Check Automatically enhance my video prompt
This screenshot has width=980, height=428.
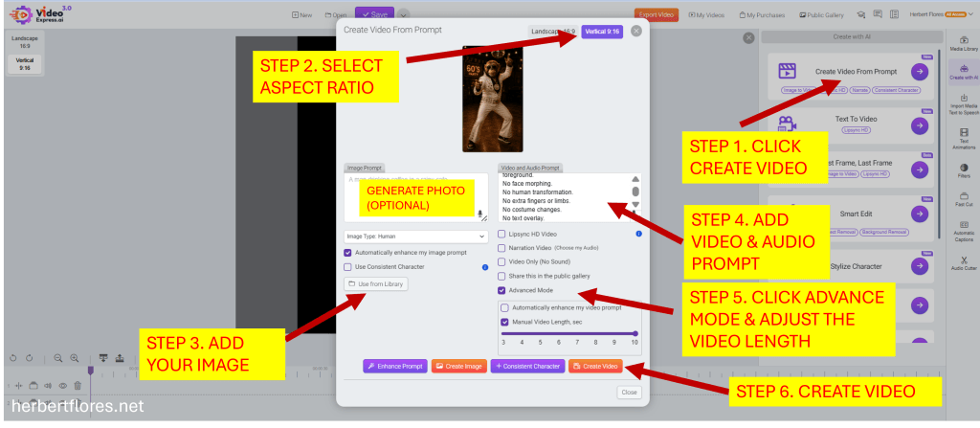(x=505, y=308)
